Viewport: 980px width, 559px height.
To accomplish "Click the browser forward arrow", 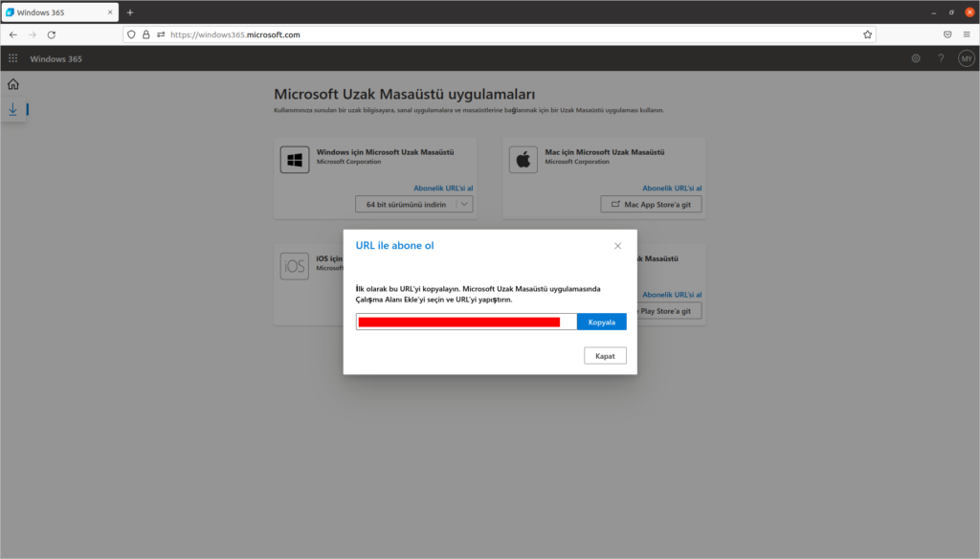I will (x=33, y=35).
